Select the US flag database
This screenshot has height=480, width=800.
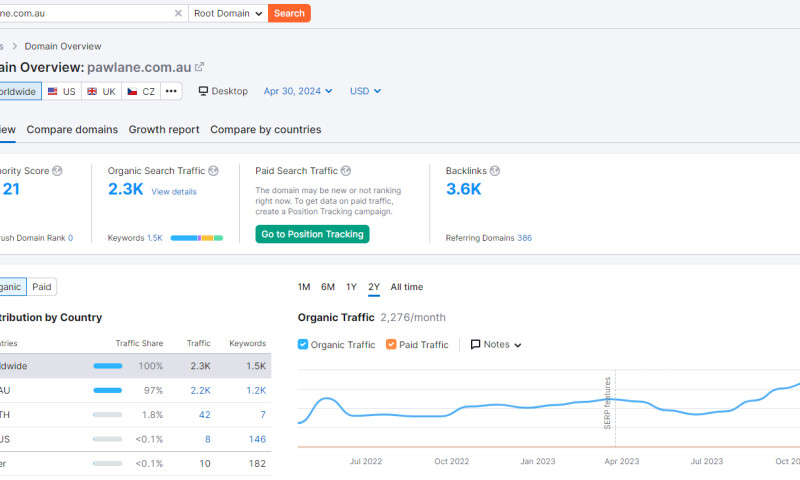61,91
